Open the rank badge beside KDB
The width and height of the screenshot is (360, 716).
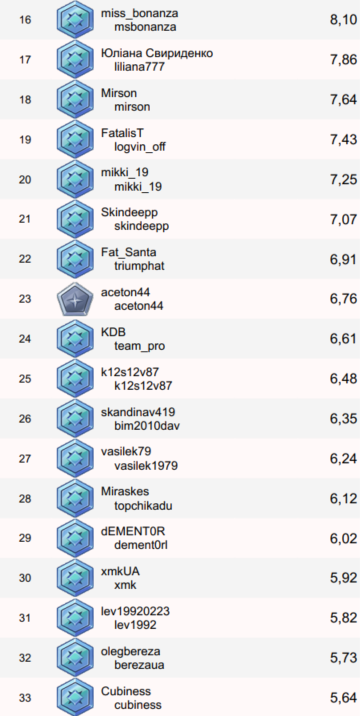(75, 339)
